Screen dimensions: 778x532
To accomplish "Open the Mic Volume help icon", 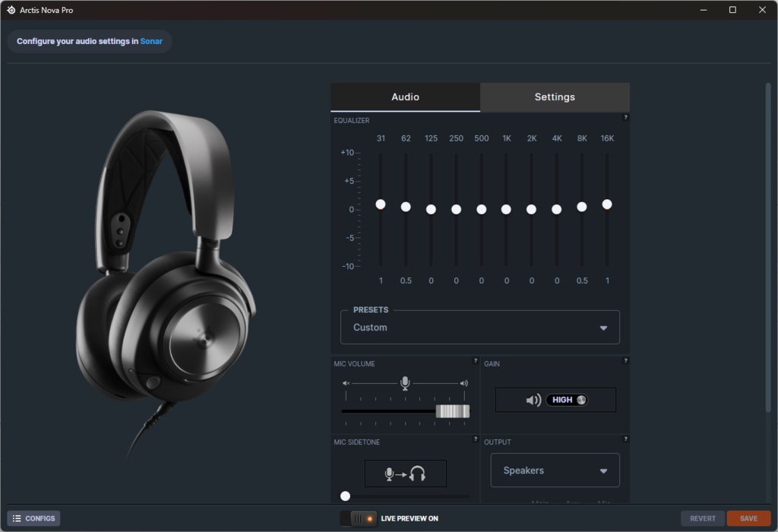I will click(x=476, y=361).
